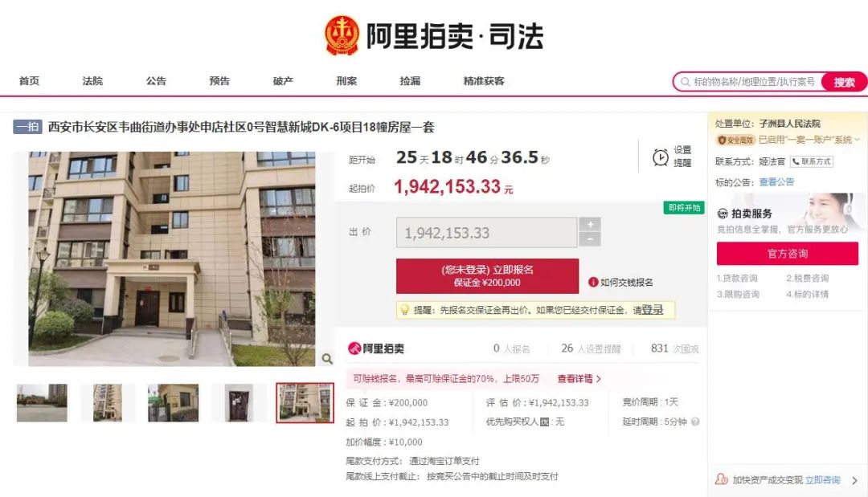This screenshot has height=497, width=868.
Task: Click the red 立即报名 registration button
Action: (487, 276)
